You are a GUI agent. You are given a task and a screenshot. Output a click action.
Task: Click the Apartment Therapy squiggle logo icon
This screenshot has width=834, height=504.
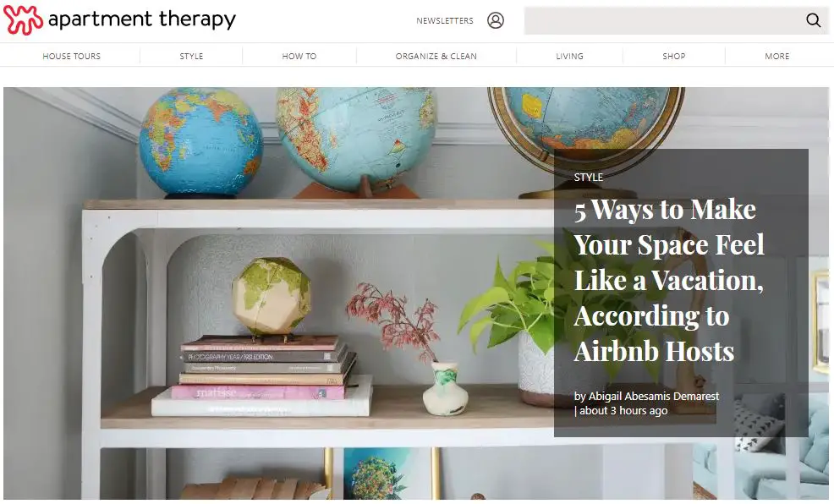[x=23, y=19]
